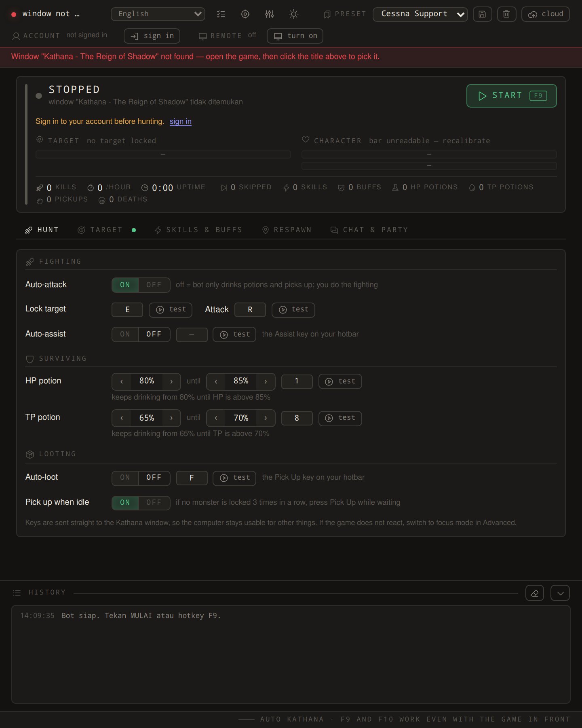Screen dimensions: 582x728
Task: Switch to the Target tab
Action: 106,230
